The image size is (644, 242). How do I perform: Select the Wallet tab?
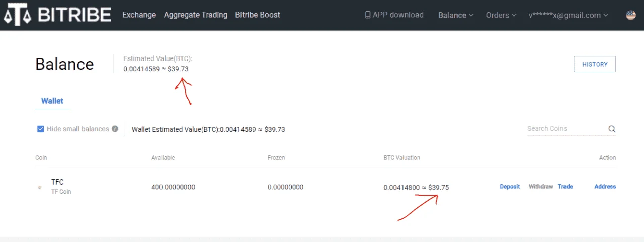52,101
